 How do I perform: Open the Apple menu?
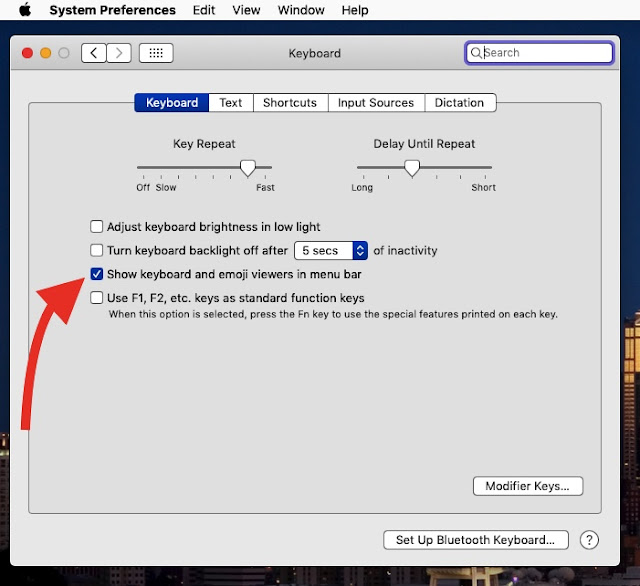point(25,9)
